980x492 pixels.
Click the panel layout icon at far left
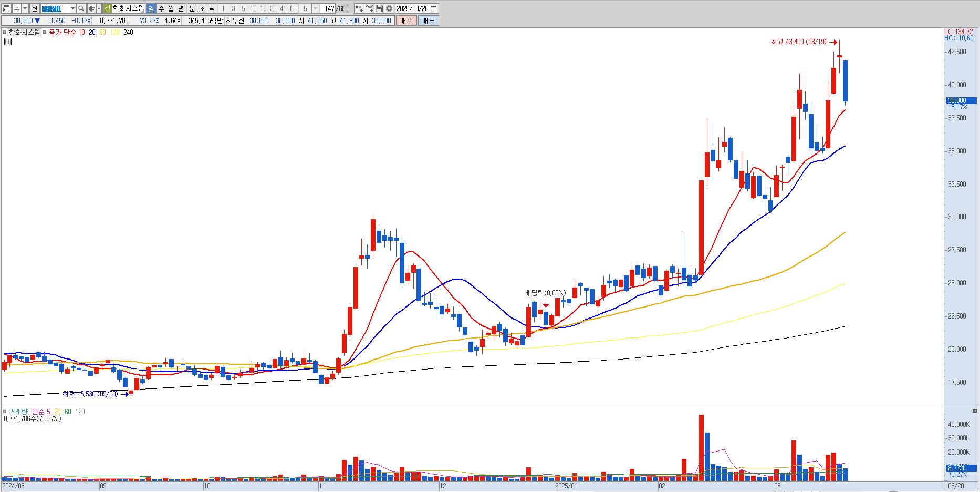point(6,8)
